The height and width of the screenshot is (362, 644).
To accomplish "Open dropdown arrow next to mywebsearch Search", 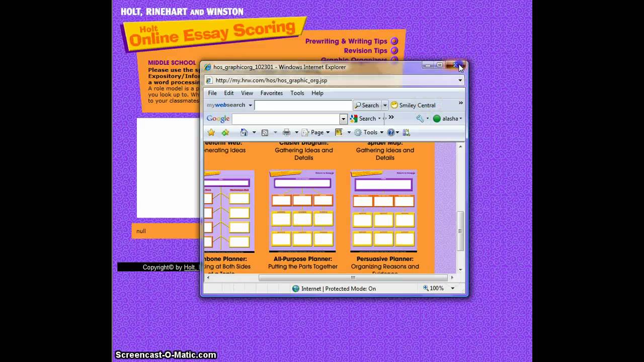I will click(x=385, y=105).
